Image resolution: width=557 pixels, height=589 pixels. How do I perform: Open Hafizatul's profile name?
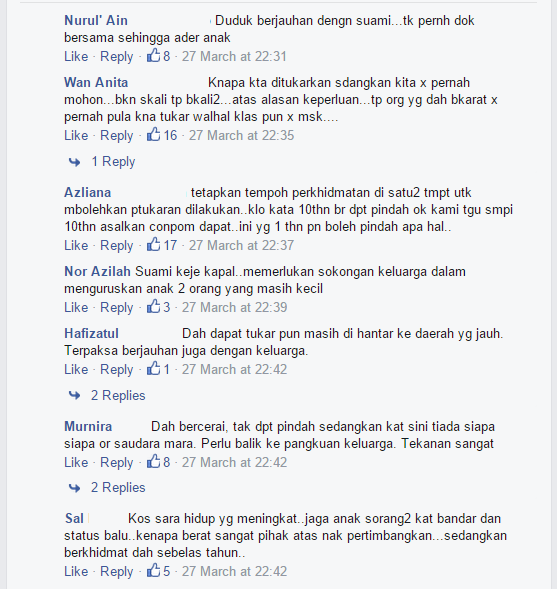pos(91,333)
